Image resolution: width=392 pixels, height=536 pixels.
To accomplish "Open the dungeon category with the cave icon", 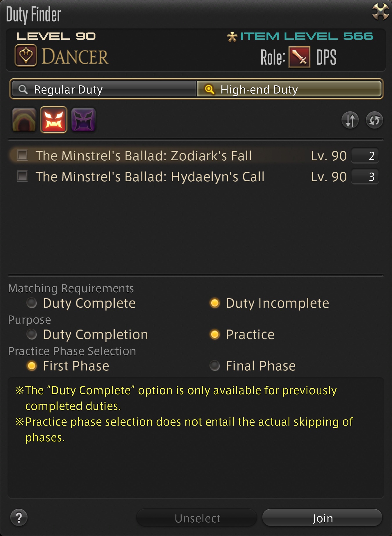I will coord(24,120).
